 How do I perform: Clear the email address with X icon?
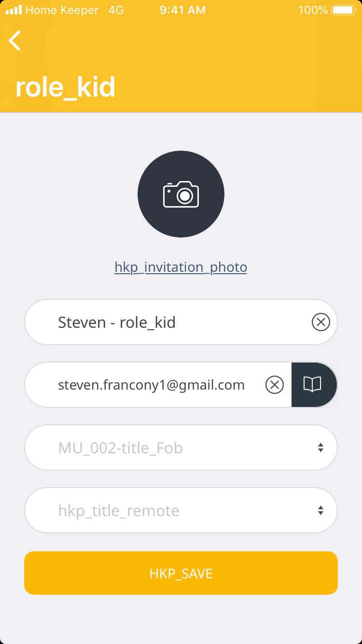275,385
